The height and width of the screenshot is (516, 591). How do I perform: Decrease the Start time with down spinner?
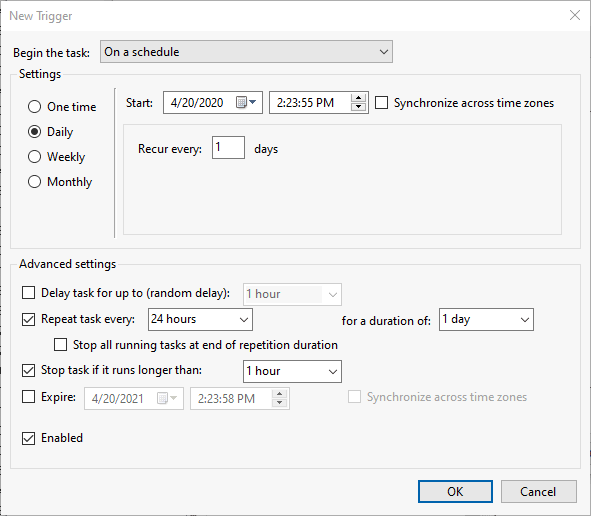click(358, 107)
